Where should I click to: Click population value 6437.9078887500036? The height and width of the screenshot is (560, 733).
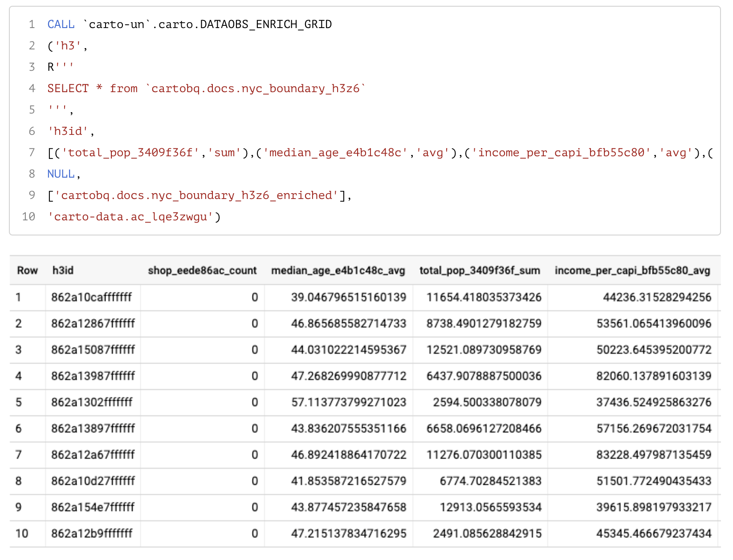click(484, 376)
